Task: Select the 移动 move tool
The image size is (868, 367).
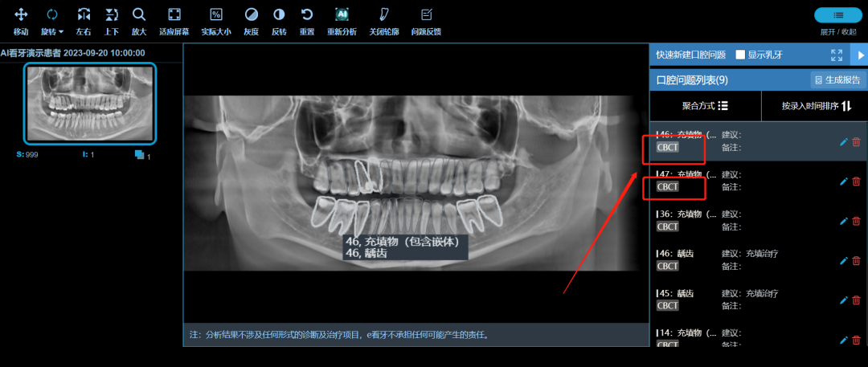Action: (21, 21)
